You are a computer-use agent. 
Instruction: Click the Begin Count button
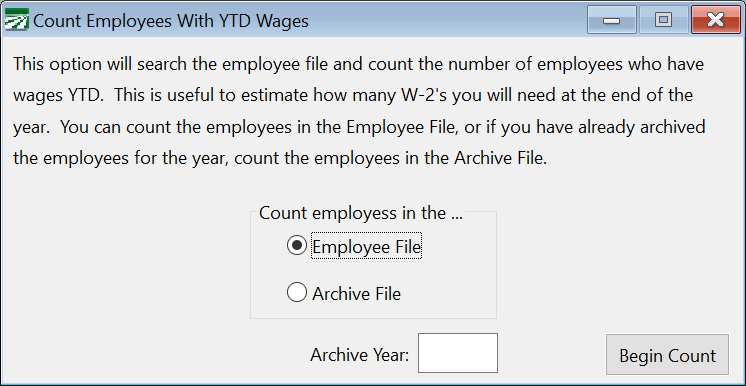click(667, 355)
